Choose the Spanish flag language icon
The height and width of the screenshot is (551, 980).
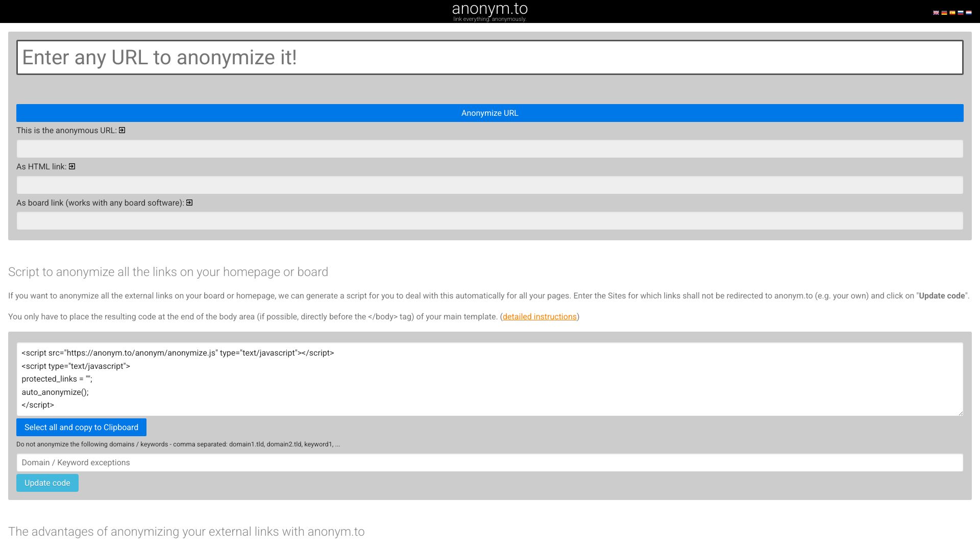coord(952,13)
